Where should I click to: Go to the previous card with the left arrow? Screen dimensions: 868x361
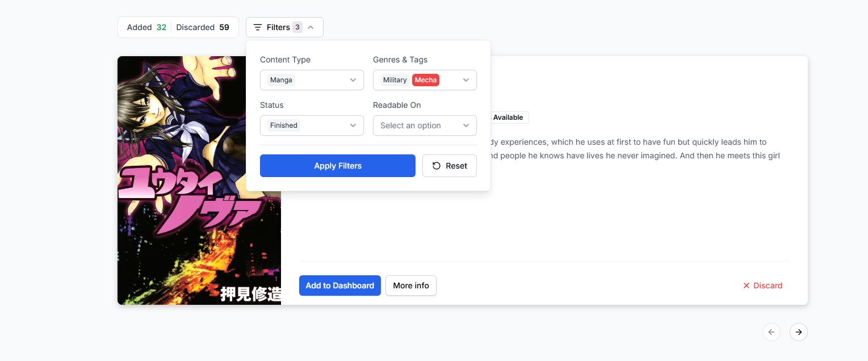pos(771,332)
